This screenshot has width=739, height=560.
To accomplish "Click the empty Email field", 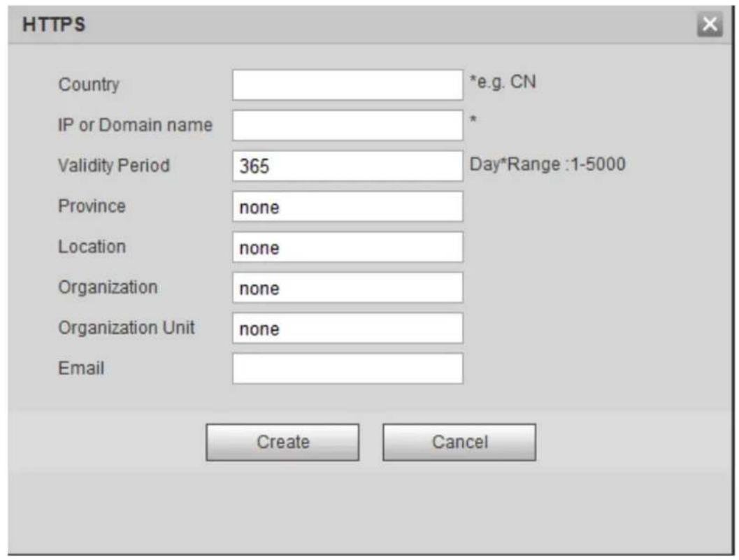I will click(347, 368).
